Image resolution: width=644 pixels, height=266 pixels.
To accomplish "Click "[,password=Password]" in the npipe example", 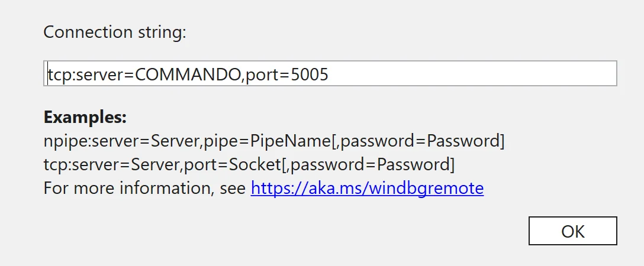I will [x=418, y=141].
